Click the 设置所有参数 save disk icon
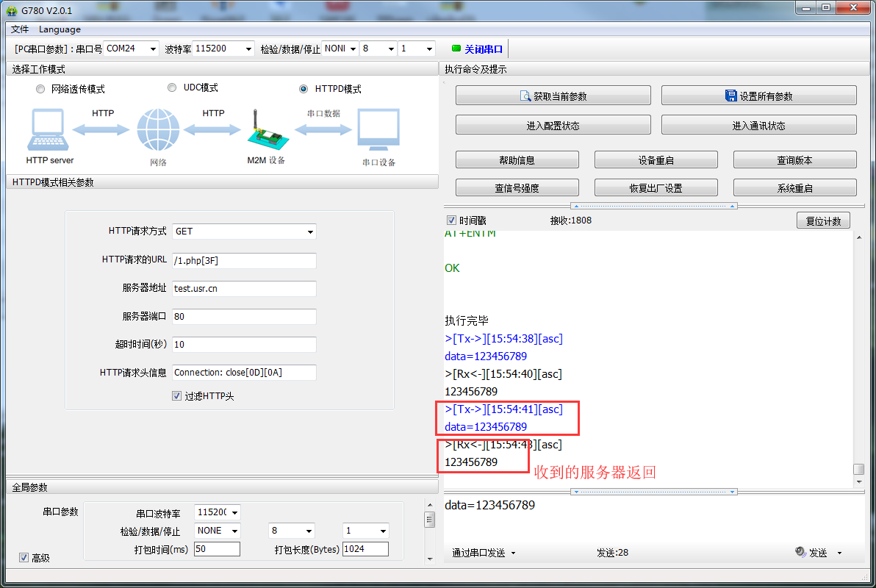 coord(730,96)
